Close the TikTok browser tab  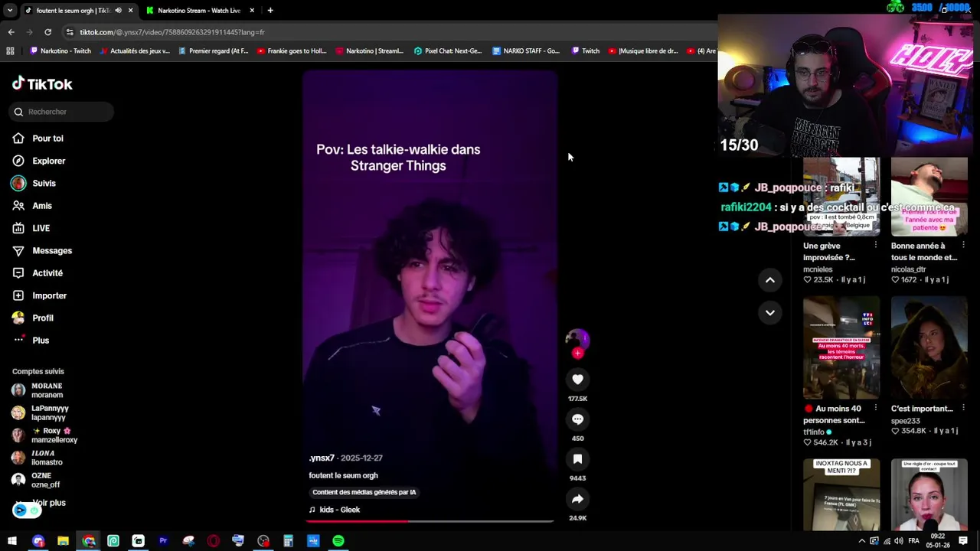click(x=130, y=11)
